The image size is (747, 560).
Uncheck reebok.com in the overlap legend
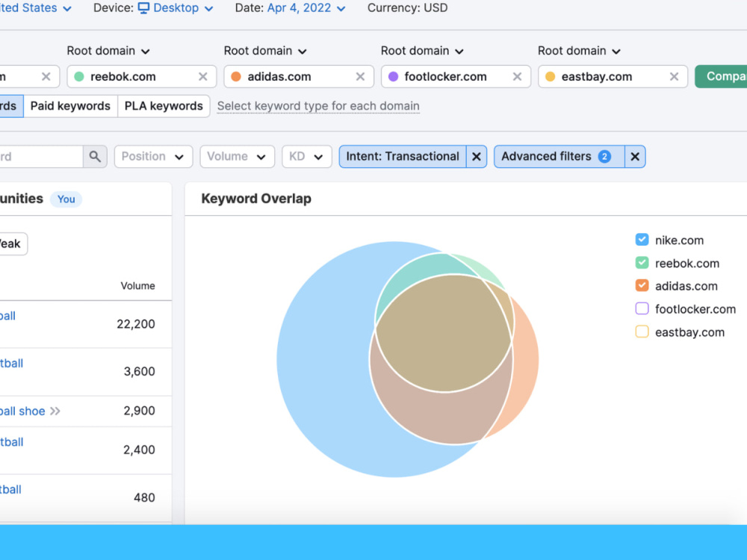(x=642, y=262)
